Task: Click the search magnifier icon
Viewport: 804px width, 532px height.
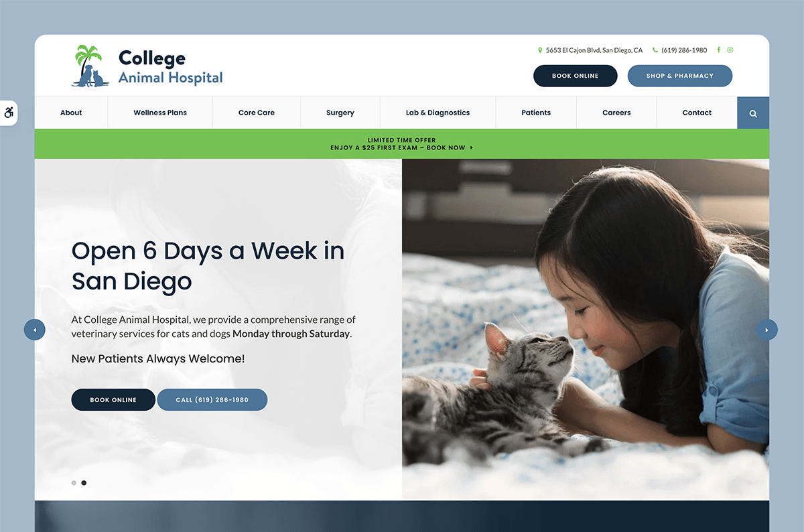Action: (x=753, y=113)
